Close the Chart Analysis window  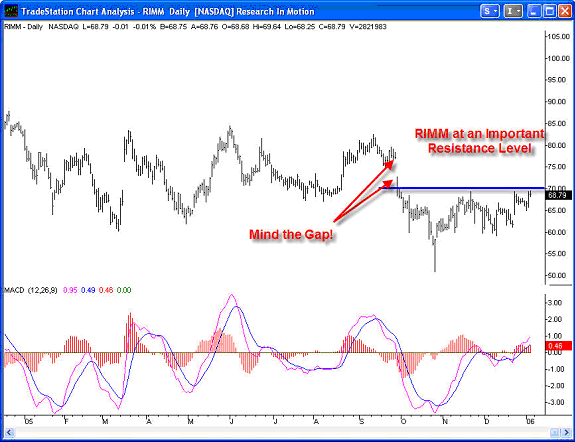[x=565, y=11]
